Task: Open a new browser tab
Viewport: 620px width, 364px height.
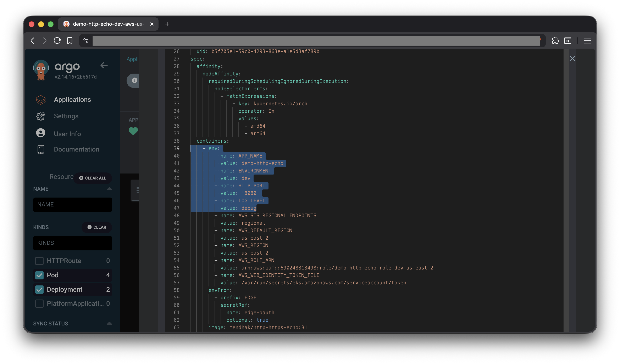Action: (167, 24)
